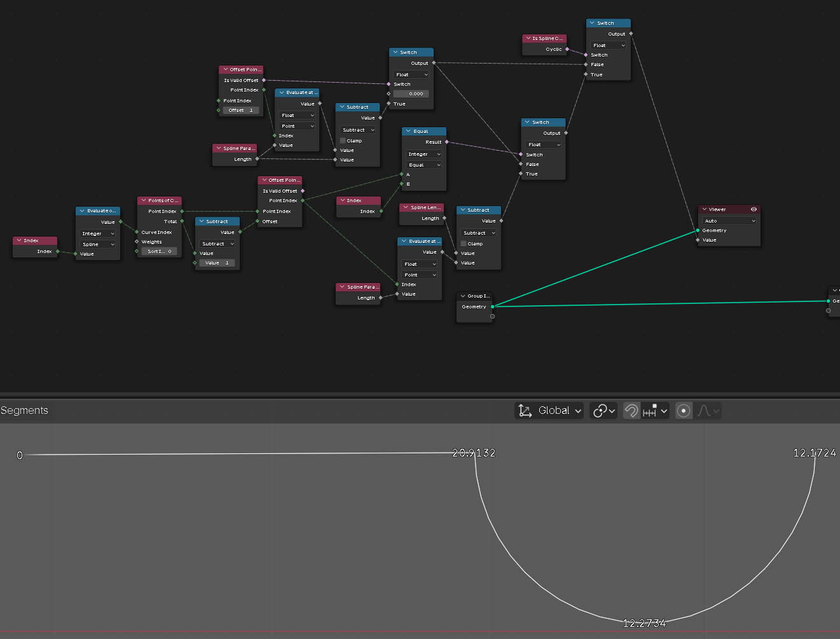The height and width of the screenshot is (639, 840).
Task: Click the Total output socket of Points of Curve
Action: [x=182, y=221]
